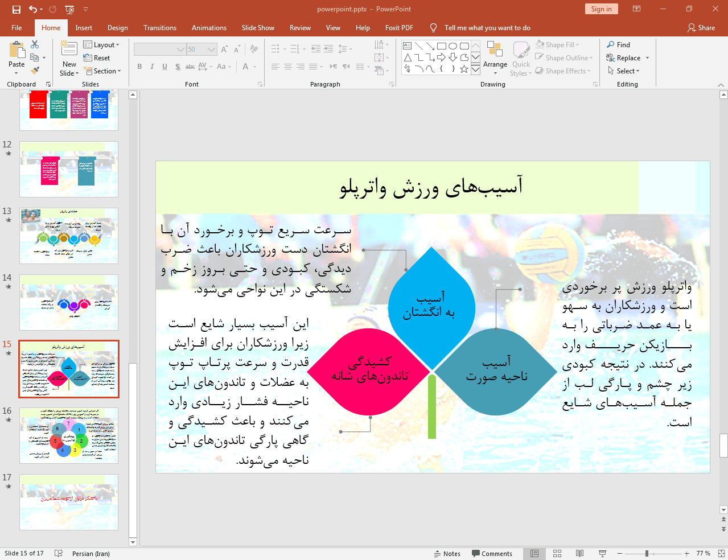Justify paragraph text
The height and width of the screenshot is (560, 728).
click(x=313, y=67)
